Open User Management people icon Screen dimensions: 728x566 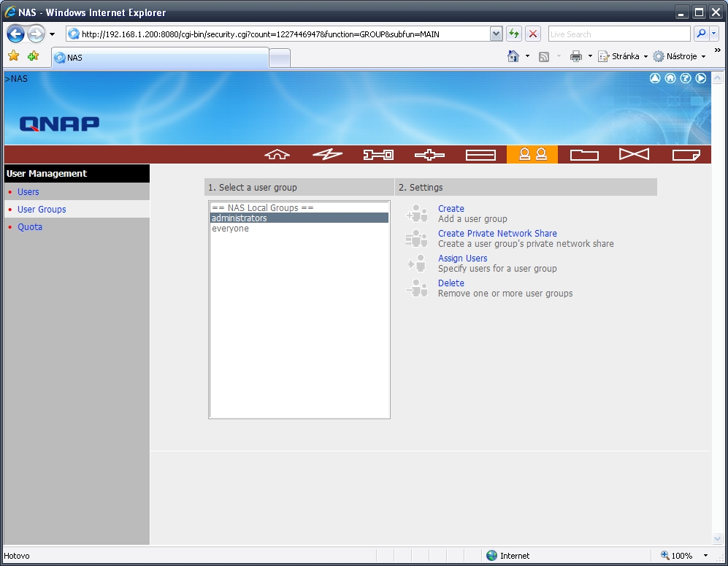point(532,154)
